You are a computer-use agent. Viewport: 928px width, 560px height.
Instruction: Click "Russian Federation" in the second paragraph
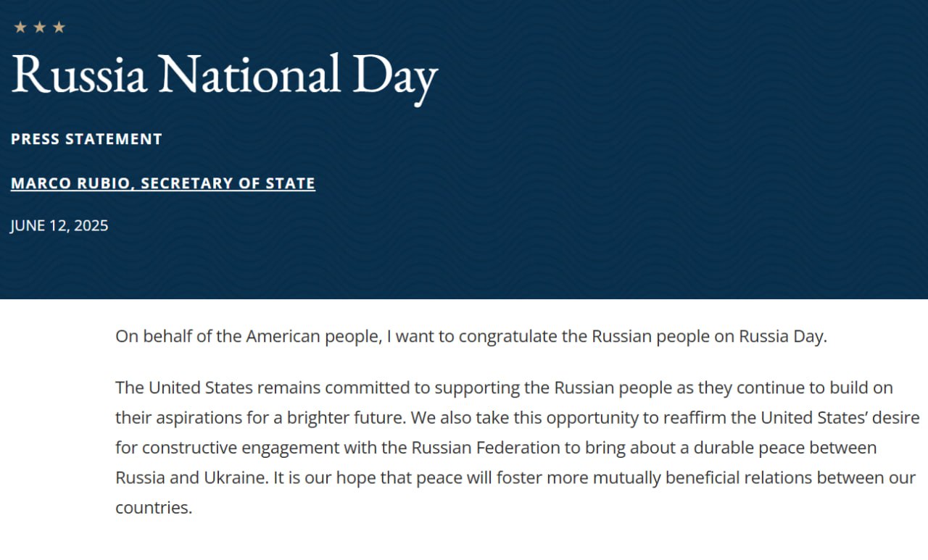486,448
